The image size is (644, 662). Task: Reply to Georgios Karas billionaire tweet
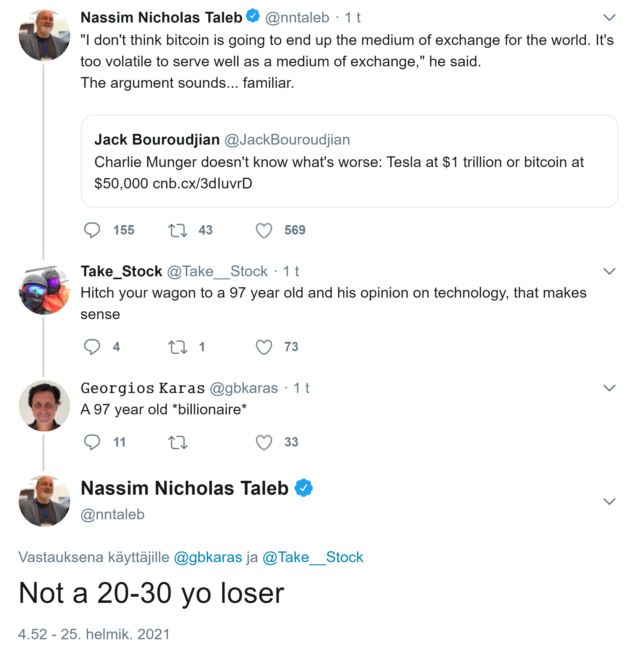pyautogui.click(x=92, y=442)
